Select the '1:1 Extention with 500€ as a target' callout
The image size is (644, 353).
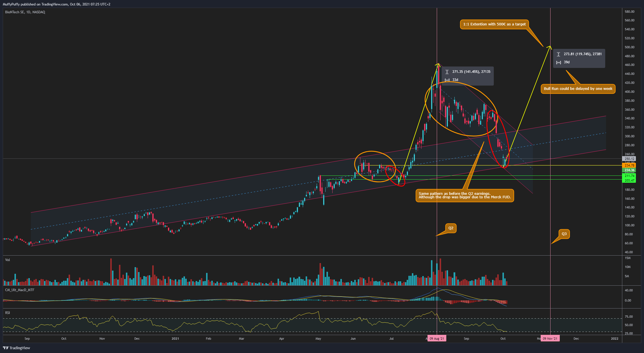coord(494,24)
